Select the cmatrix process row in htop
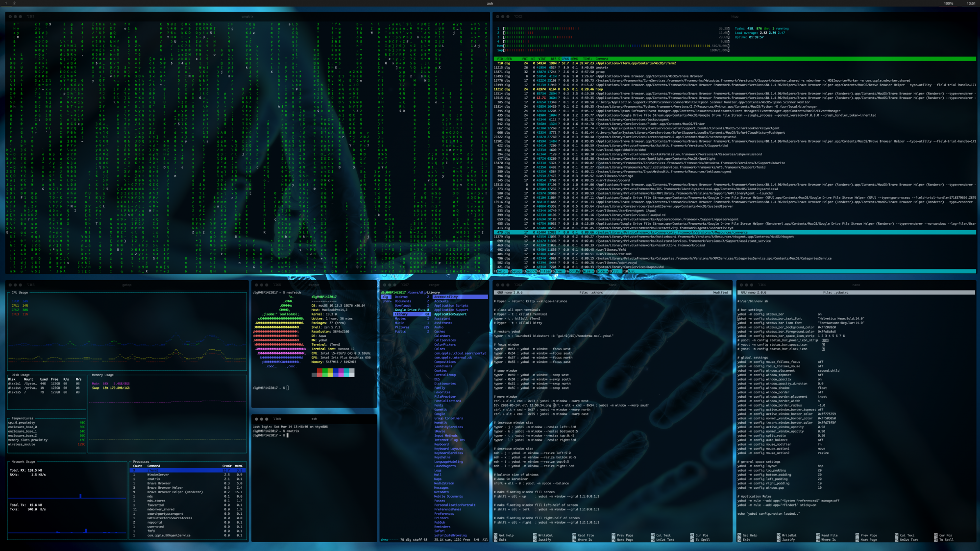This screenshot has width=980, height=551. click(735, 68)
